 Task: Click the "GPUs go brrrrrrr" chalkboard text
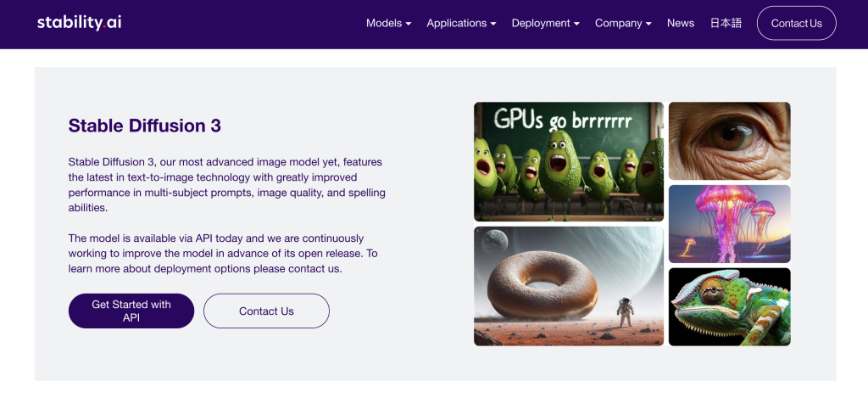click(562, 119)
